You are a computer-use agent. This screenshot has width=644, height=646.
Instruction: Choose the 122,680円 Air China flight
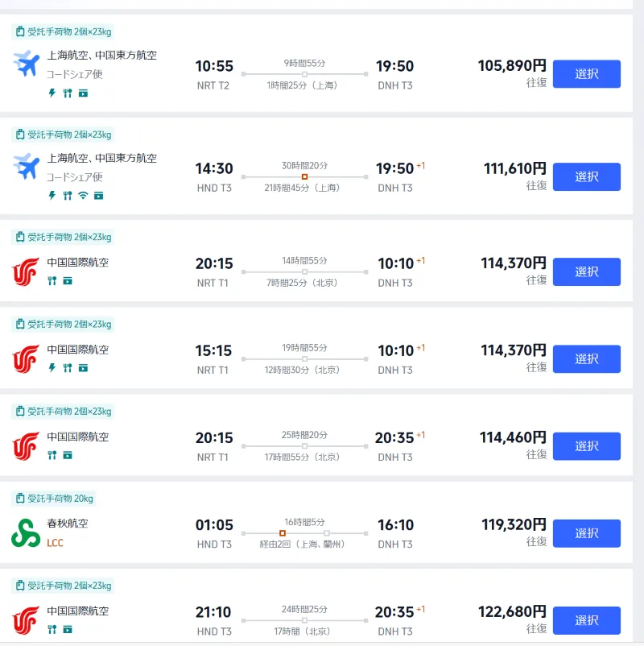coord(586,620)
